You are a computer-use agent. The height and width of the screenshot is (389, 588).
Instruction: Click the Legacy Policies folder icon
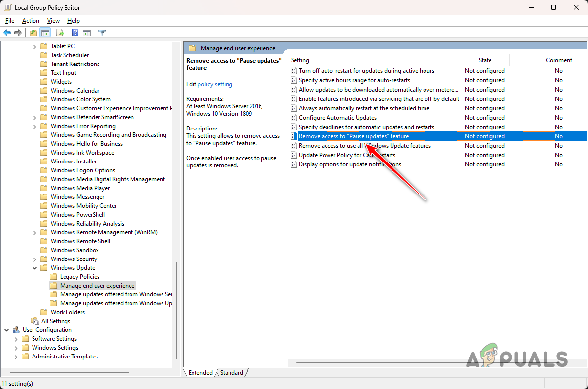tap(53, 277)
